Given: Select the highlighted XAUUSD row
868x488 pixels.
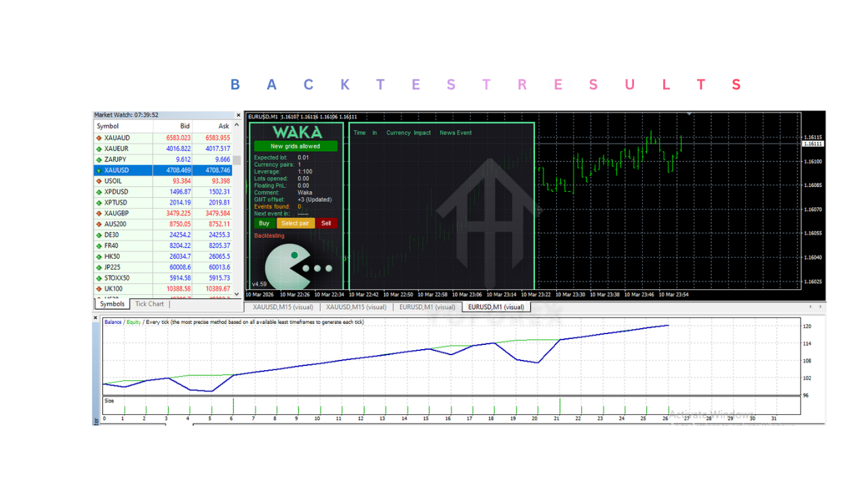Looking at the screenshot, I should point(163,170).
